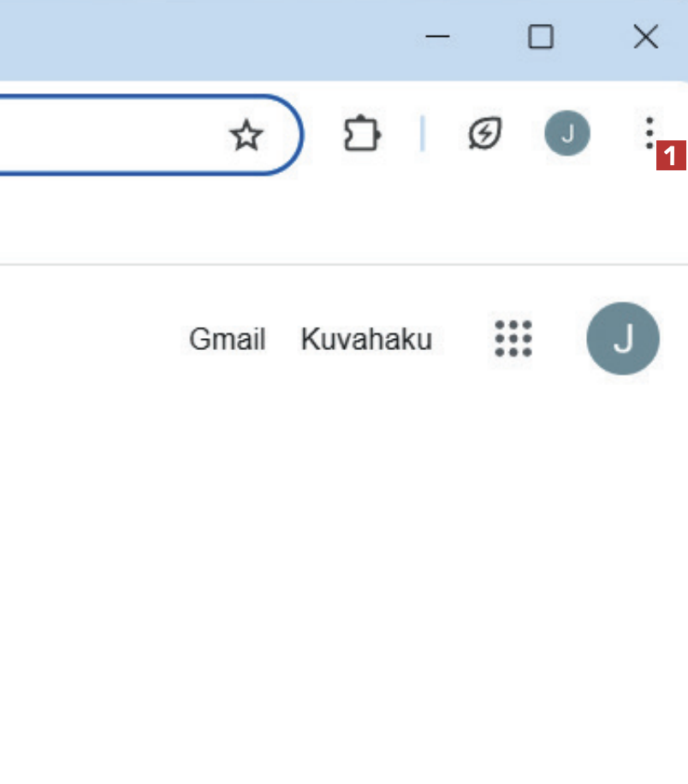688x784 pixels.
Task: Bookmark this page with the star icon
Action: click(246, 135)
